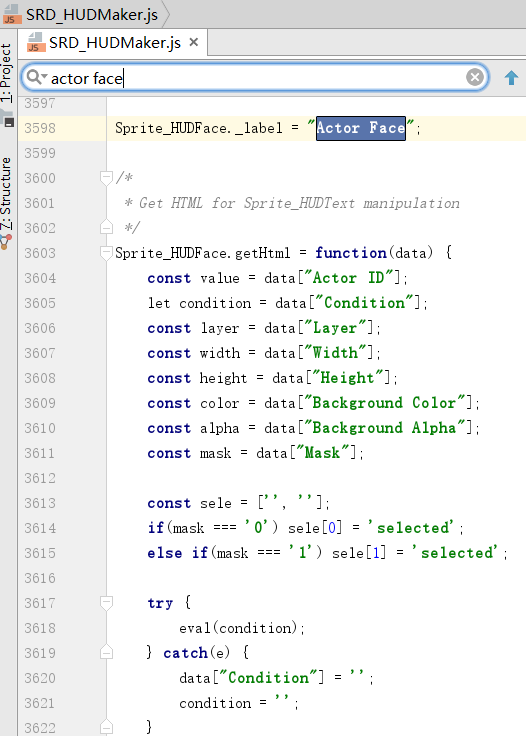Close the SRD_HUDMaker.js editor tab
The image size is (526, 736).
click(194, 43)
